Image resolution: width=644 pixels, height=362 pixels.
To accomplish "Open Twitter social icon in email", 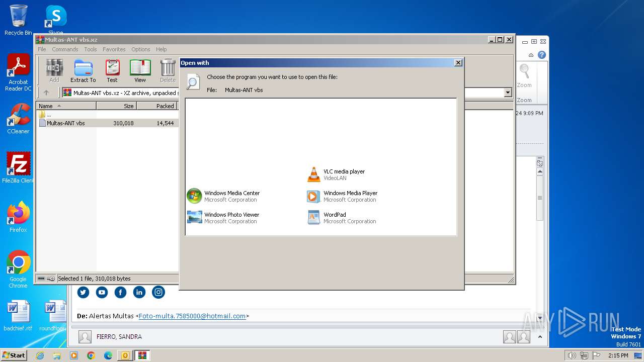I will 83,292.
